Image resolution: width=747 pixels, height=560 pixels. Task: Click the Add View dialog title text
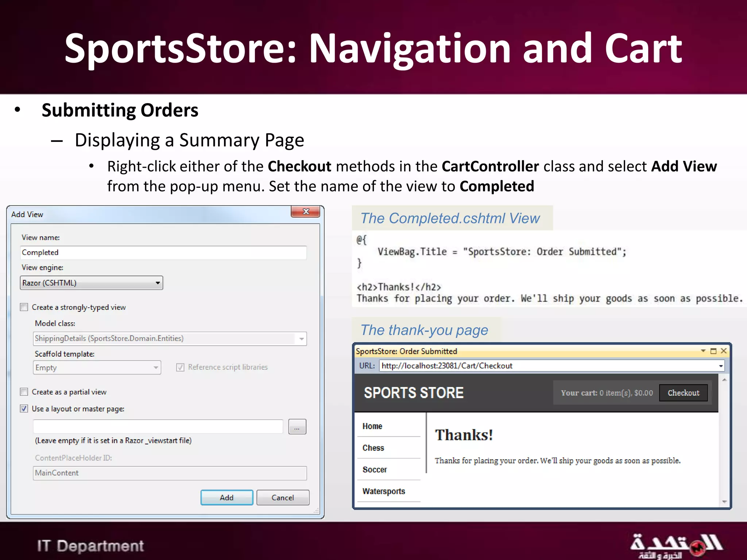(x=27, y=214)
